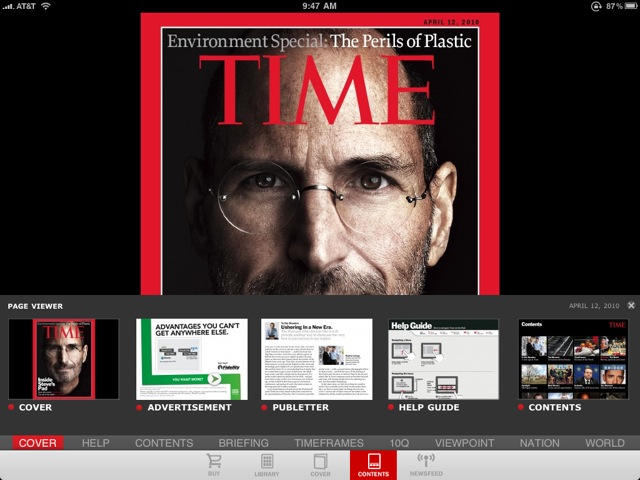Switch to the Nation section tab
Screen dimensions: 640x480
tap(540, 443)
